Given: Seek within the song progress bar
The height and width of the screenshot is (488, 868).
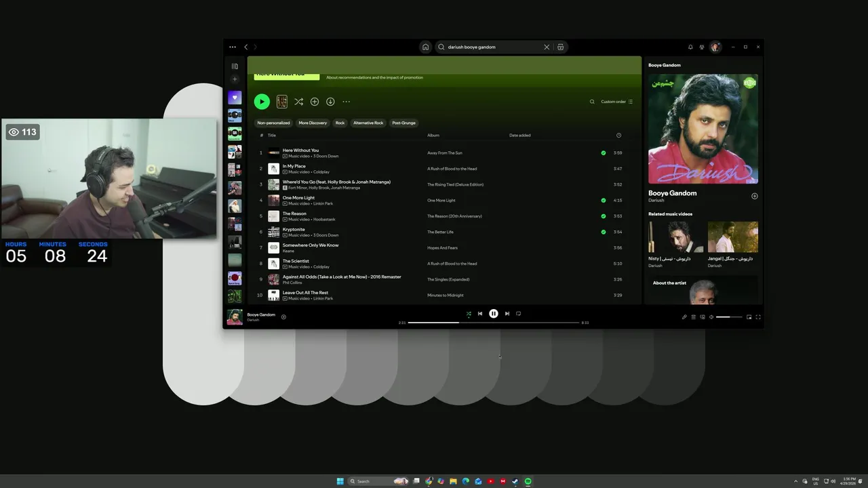Looking at the screenshot, I should click(494, 323).
